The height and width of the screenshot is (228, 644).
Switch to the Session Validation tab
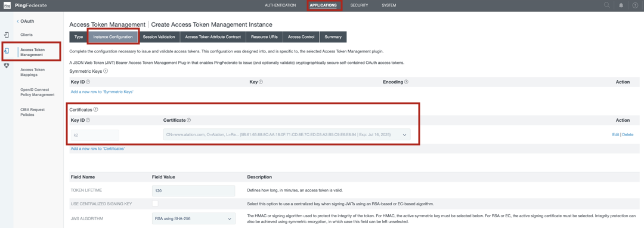(159, 37)
